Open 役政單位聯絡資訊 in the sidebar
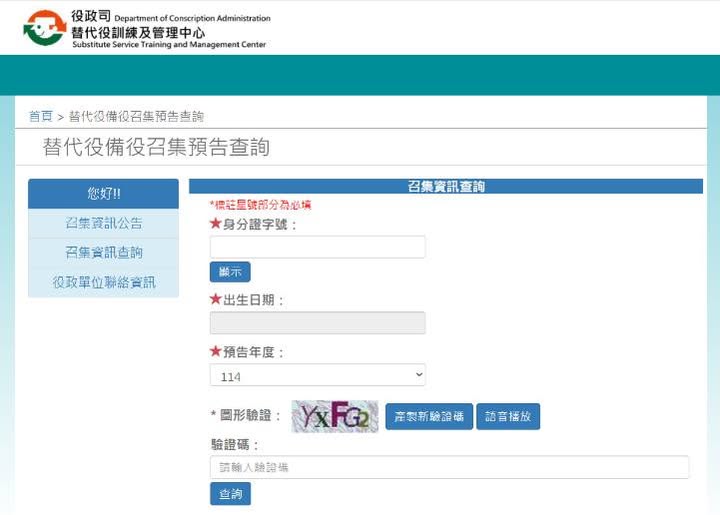This screenshot has width=720, height=515. pos(103,282)
